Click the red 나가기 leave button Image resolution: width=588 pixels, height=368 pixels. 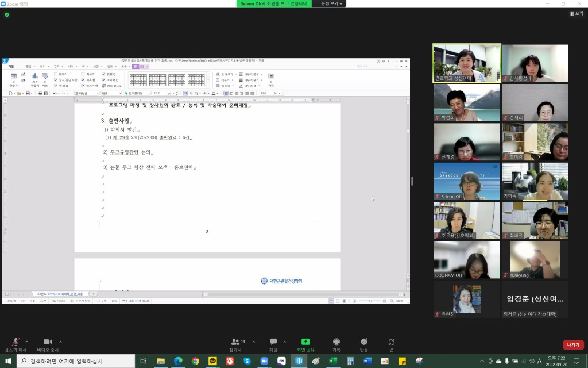tap(572, 344)
